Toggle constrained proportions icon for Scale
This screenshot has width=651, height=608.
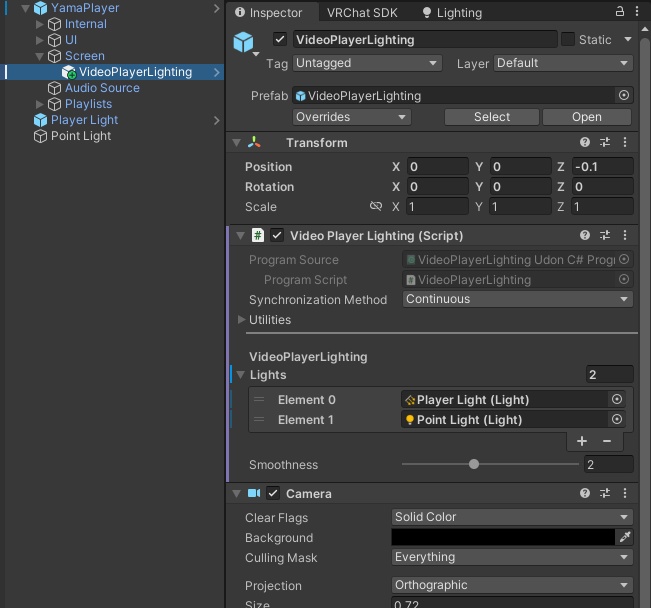point(376,206)
